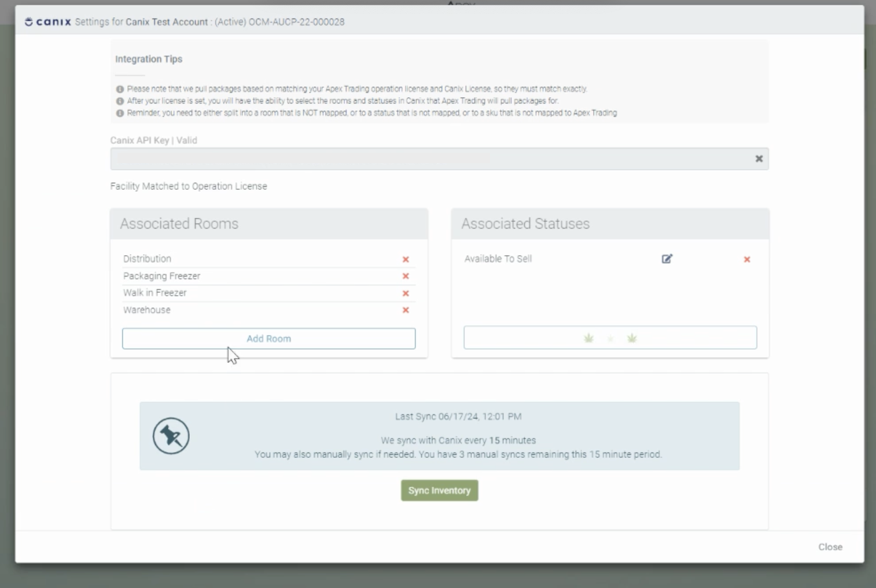Clear the Canix API key

[x=759, y=159]
